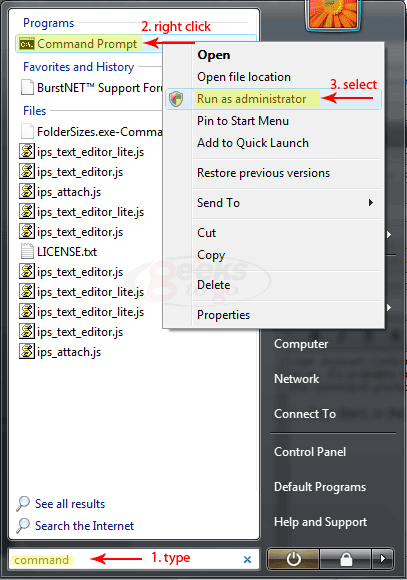Click the magnifier icon beside See all results
The height and width of the screenshot is (580, 407).
coord(23,504)
